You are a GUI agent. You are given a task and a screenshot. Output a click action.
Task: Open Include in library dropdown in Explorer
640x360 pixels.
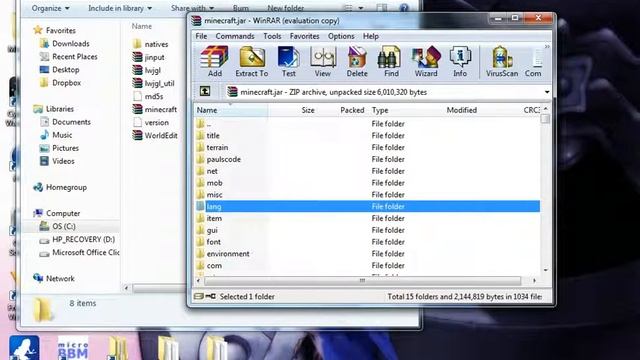120,8
